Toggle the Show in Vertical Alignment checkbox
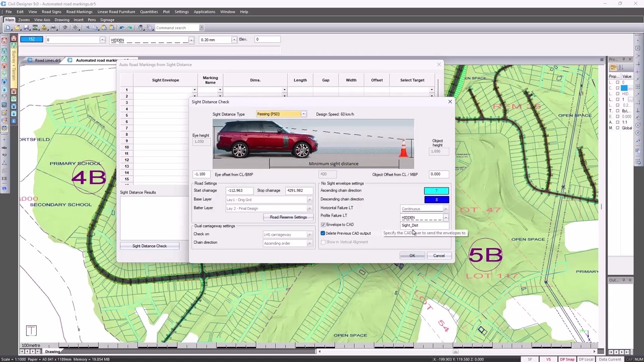Screen dimensions: 644x362 tap(323, 242)
